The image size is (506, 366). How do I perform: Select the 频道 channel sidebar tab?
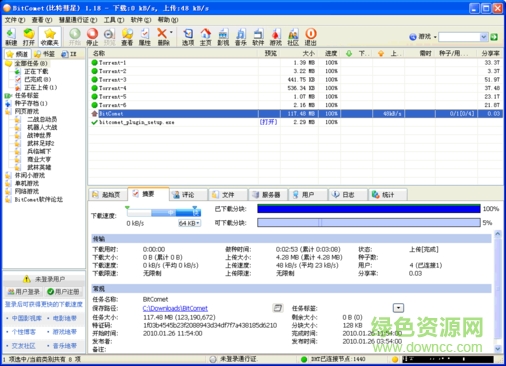[17, 54]
